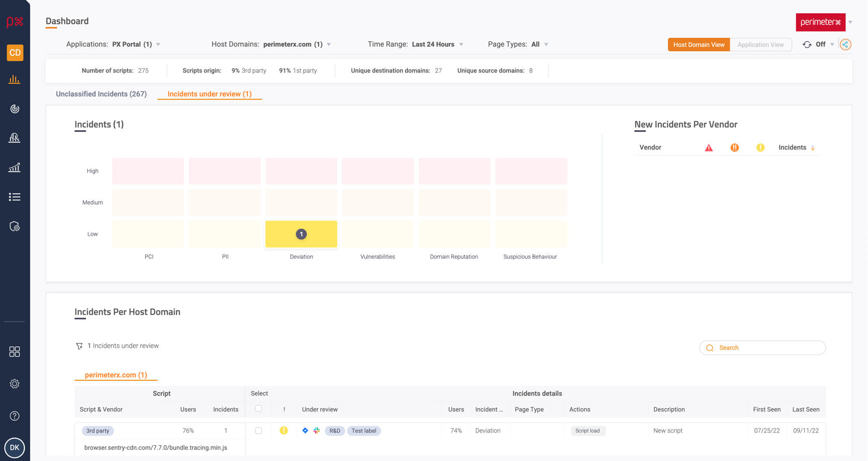Click the search magnifier icon
Viewport: 868px width, 461px height.
click(710, 348)
